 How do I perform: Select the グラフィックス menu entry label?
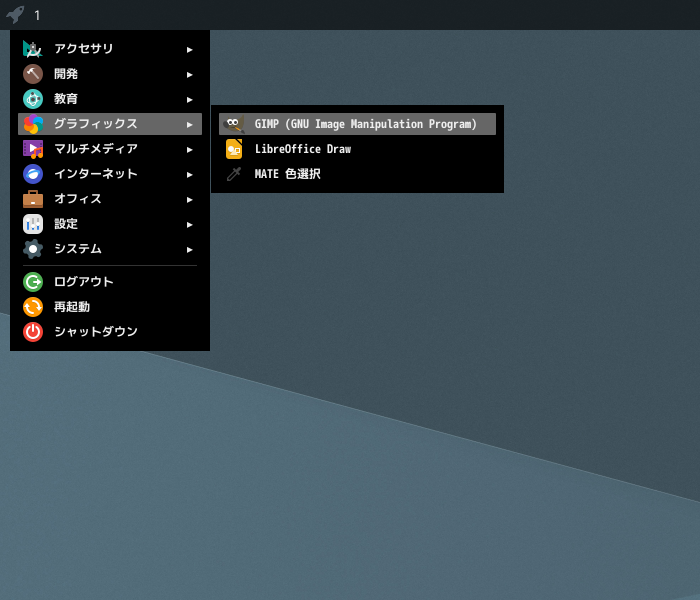coord(96,124)
